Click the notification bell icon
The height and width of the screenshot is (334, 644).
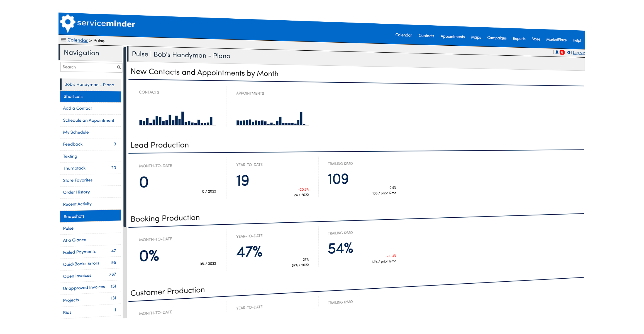(x=556, y=53)
